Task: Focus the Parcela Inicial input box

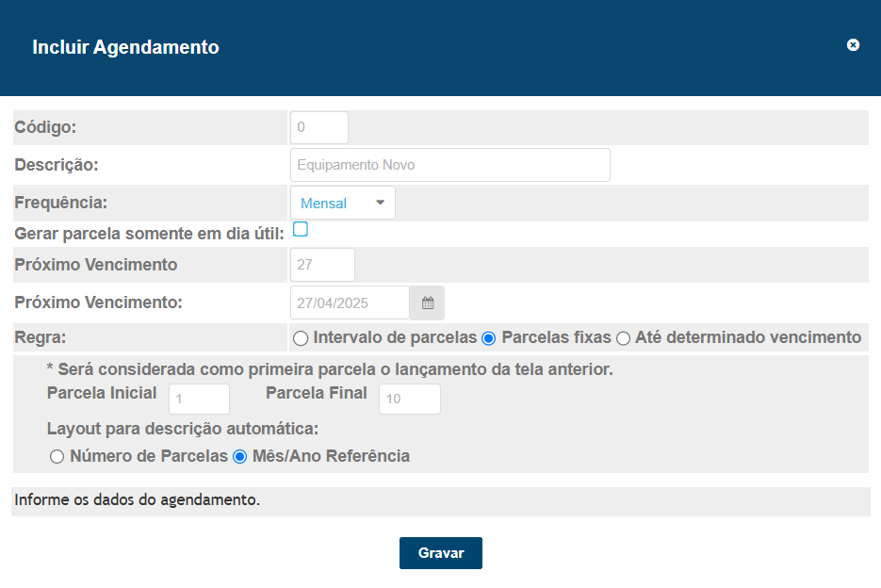Action: point(199,399)
